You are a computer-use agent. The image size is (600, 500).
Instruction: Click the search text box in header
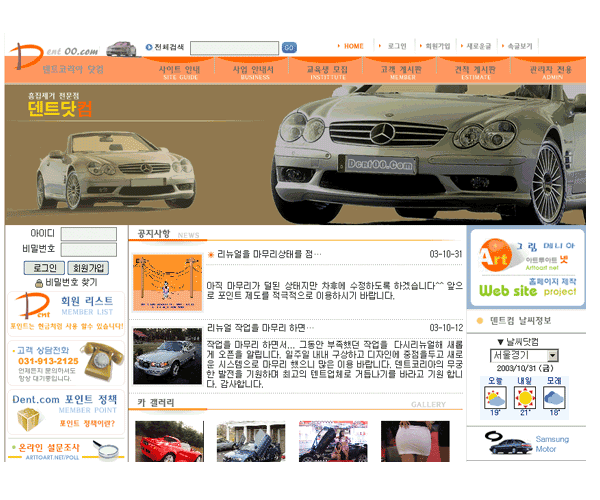pyautogui.click(x=234, y=47)
